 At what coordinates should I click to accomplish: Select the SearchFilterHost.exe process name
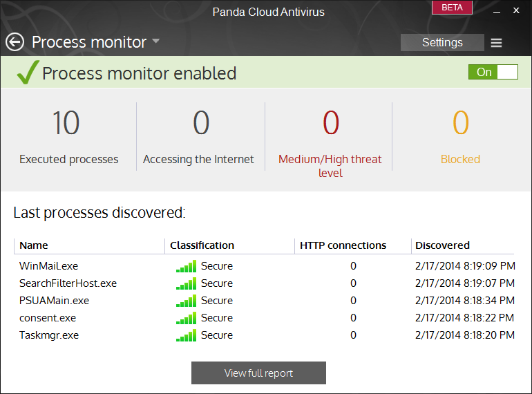(68, 283)
